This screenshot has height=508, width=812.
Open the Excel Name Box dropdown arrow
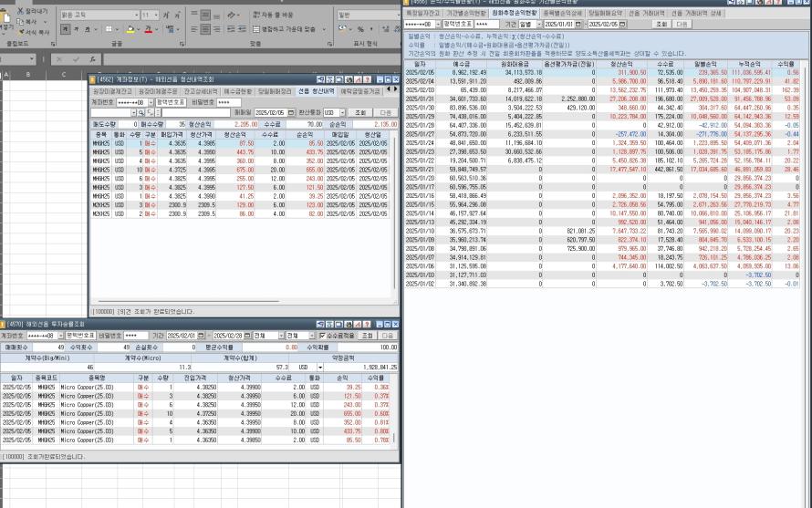point(32,59)
